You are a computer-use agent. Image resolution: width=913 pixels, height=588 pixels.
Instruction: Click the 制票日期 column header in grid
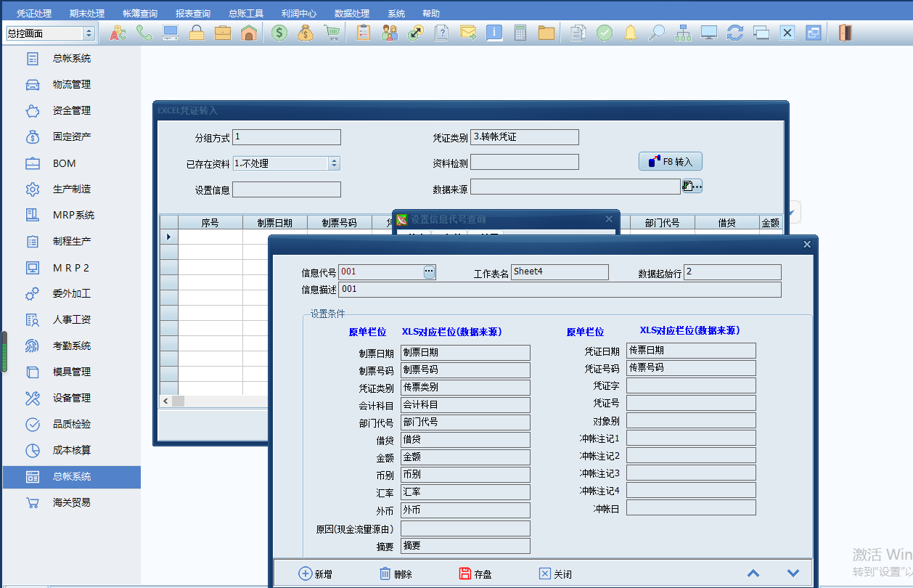[x=275, y=223]
